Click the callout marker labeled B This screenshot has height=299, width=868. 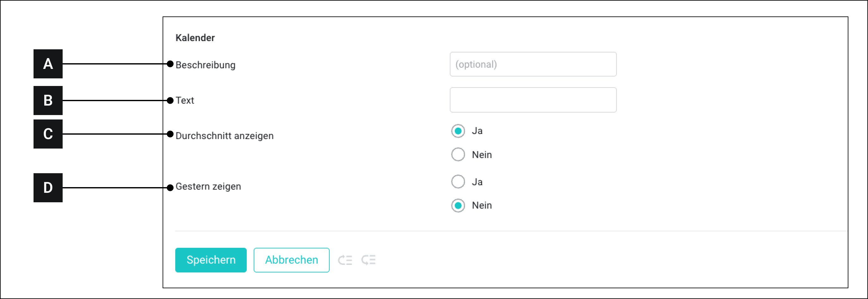48,100
